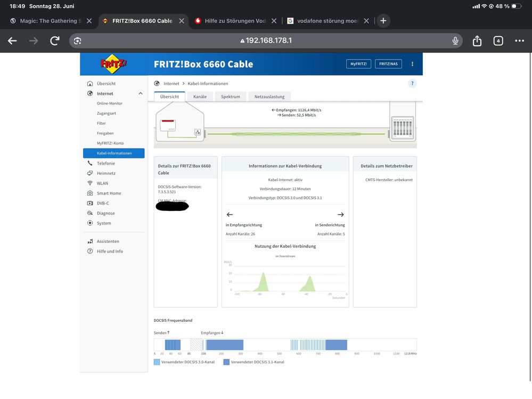
Task: Open the tab count switcher icon
Action: 498,41
